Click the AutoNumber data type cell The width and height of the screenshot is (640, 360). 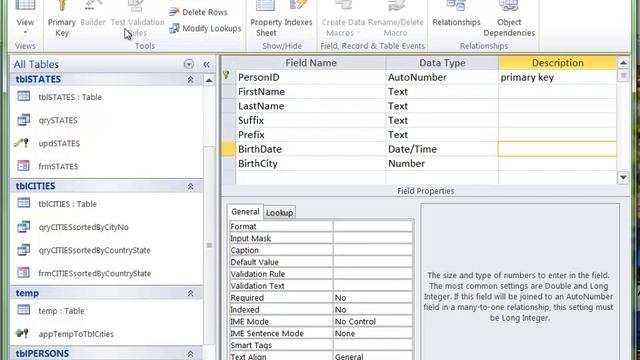[442, 77]
